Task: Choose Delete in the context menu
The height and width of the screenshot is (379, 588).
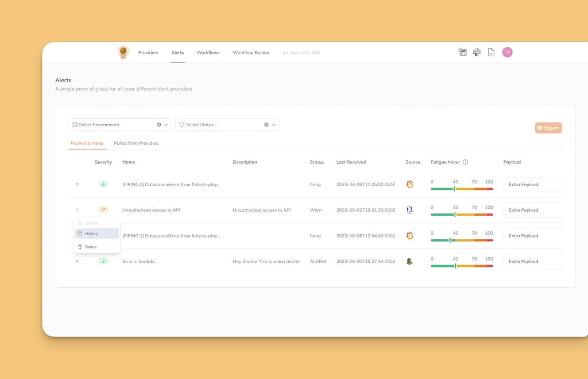Action: [91, 247]
